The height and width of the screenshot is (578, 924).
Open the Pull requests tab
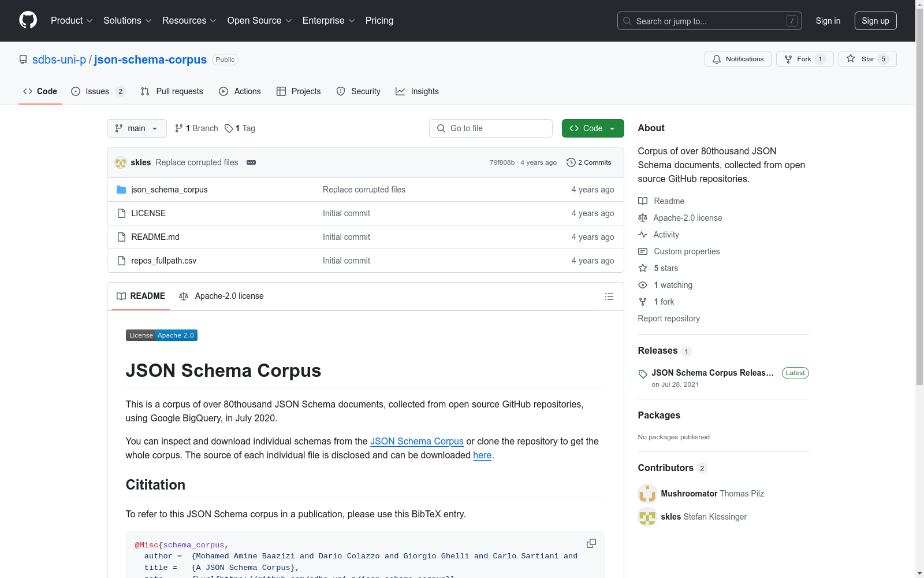point(172,91)
